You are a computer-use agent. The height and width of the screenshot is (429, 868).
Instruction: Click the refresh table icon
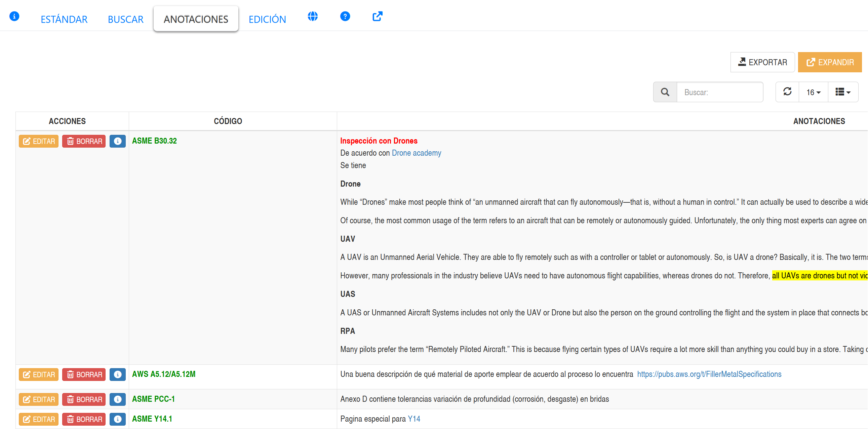(x=787, y=92)
